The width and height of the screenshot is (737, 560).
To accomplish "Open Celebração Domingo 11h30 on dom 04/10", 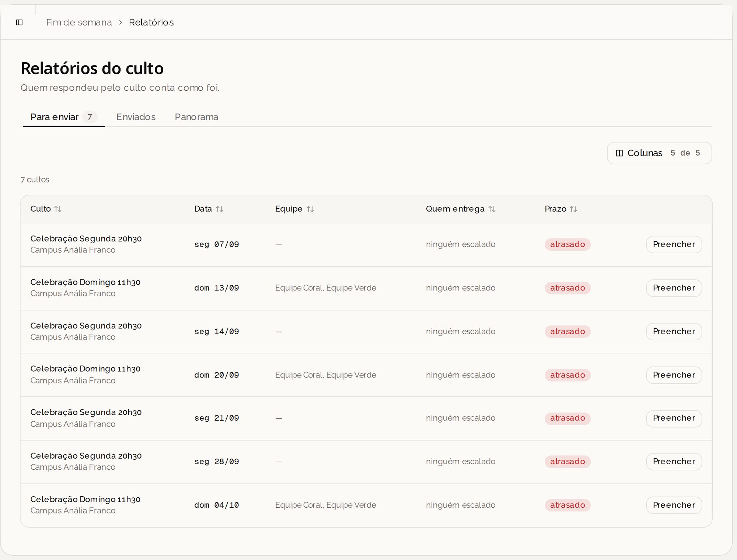I will click(85, 500).
